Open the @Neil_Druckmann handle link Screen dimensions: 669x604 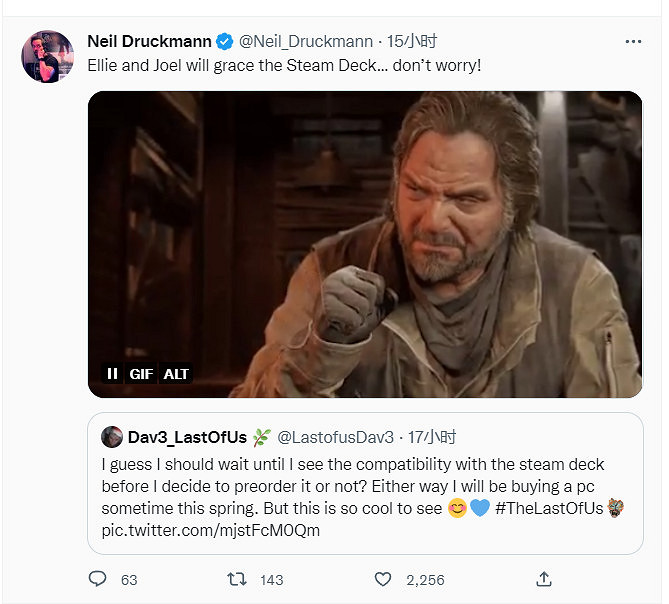click(304, 42)
